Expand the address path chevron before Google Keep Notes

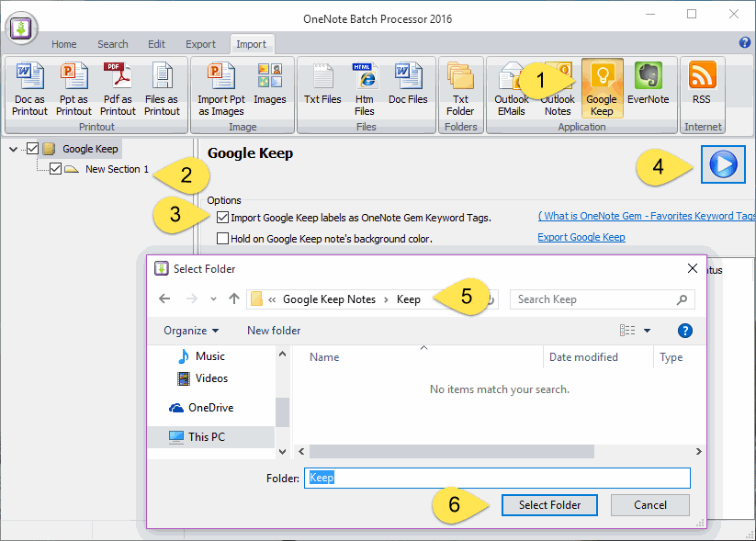(272, 300)
